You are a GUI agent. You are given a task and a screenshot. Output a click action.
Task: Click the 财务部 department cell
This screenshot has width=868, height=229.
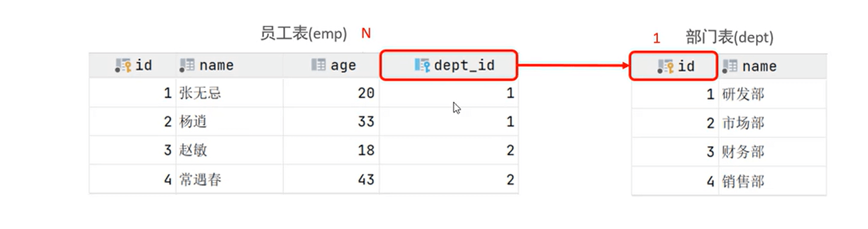[773, 152]
